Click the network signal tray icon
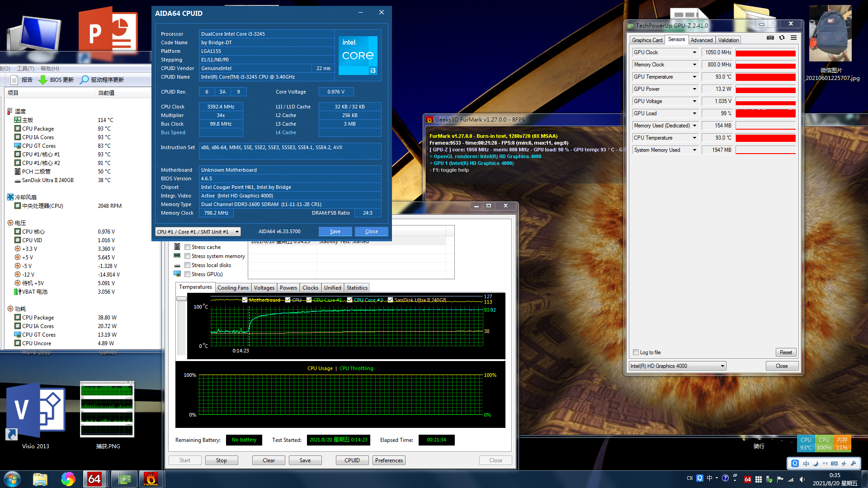The image size is (868, 488). coord(791,479)
